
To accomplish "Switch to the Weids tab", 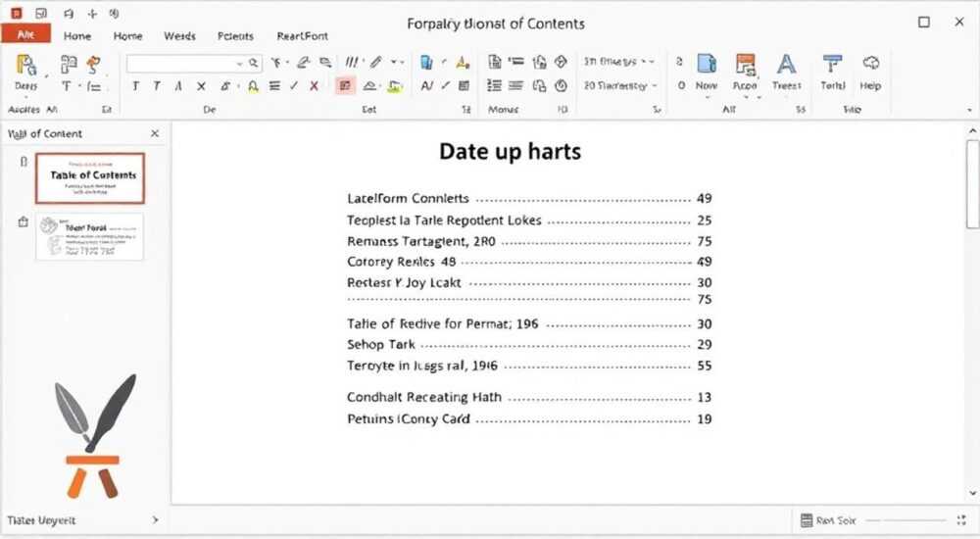I will [x=179, y=36].
